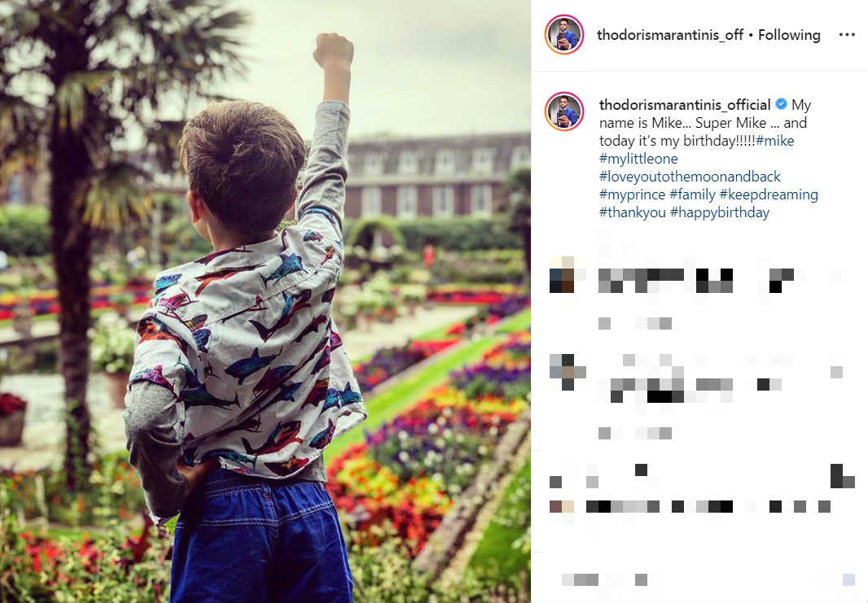The height and width of the screenshot is (603, 868).
Task: Open the #mylittleone hashtag
Action: [x=638, y=159]
